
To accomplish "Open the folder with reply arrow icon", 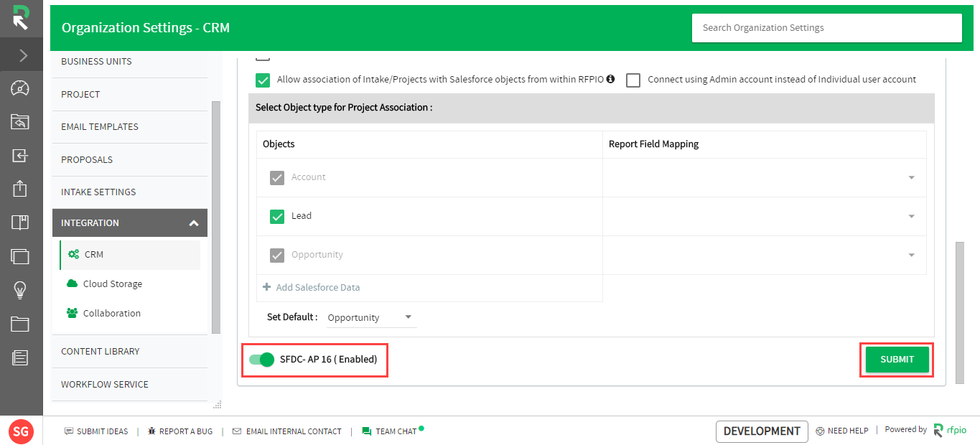I will tap(20, 122).
